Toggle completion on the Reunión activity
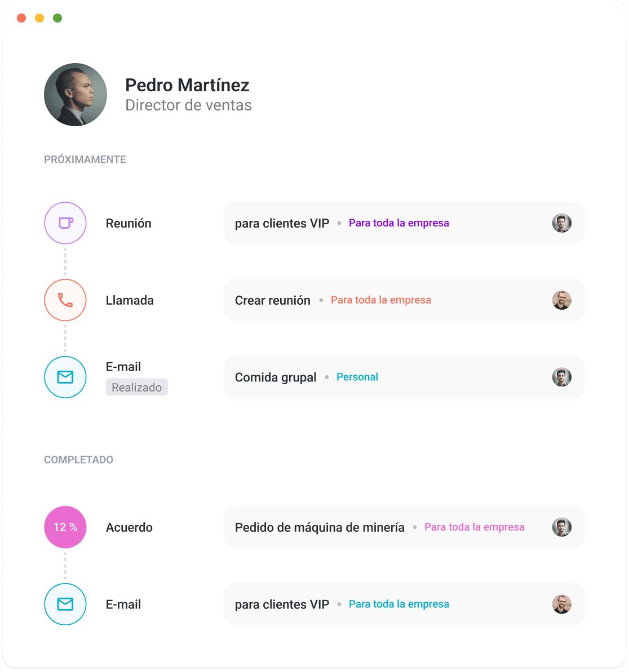The width and height of the screenshot is (629, 672). pos(65,222)
